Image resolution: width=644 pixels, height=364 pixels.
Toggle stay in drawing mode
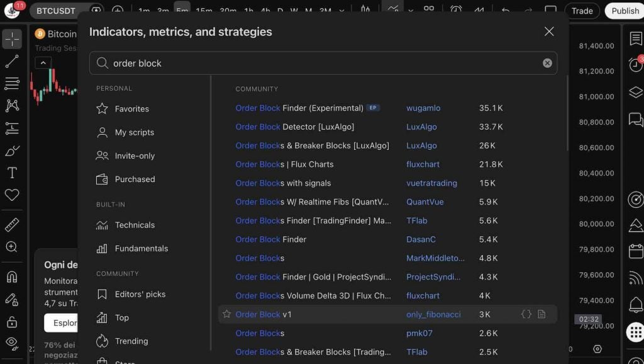click(x=12, y=299)
